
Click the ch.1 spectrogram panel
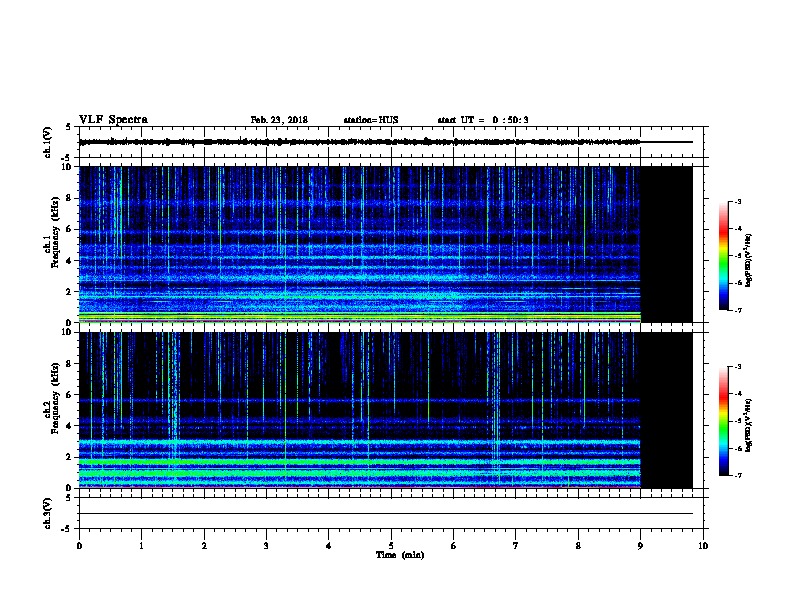tap(385, 244)
